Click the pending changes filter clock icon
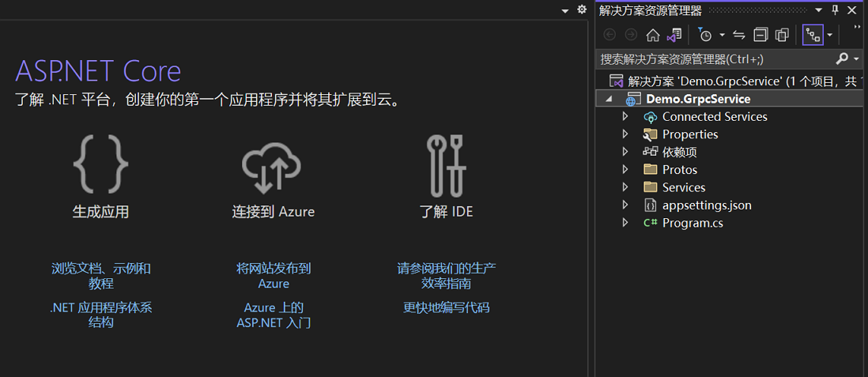This screenshot has width=868, height=377. pyautogui.click(x=704, y=35)
